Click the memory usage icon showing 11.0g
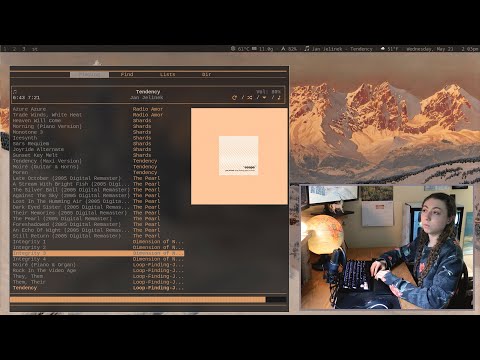This screenshot has width=480, height=360. point(254,49)
